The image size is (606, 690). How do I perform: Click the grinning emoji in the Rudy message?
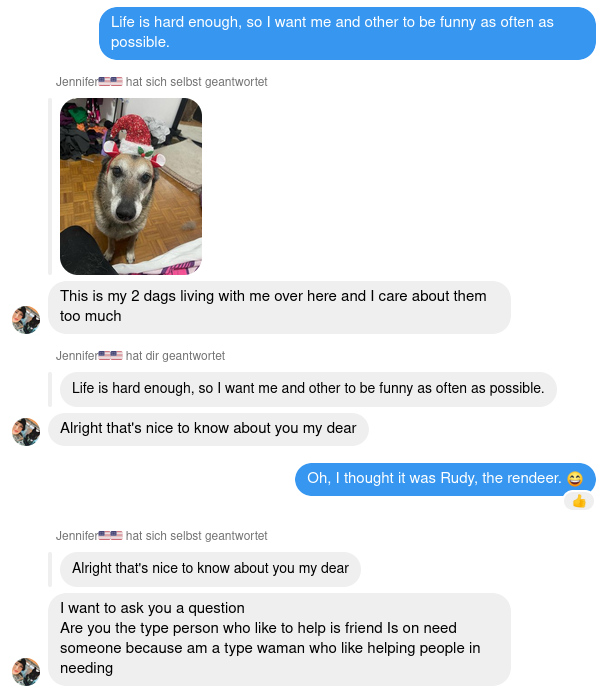click(575, 478)
